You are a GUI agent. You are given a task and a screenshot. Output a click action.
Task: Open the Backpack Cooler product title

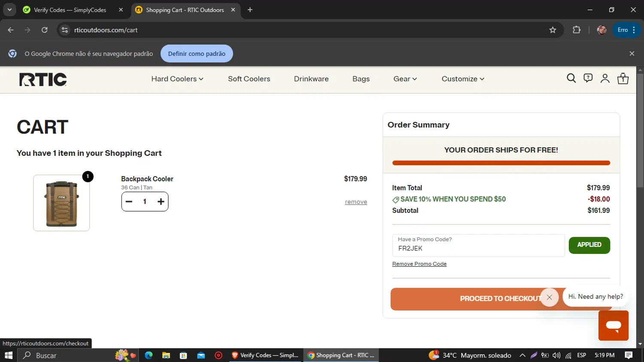coord(147,179)
